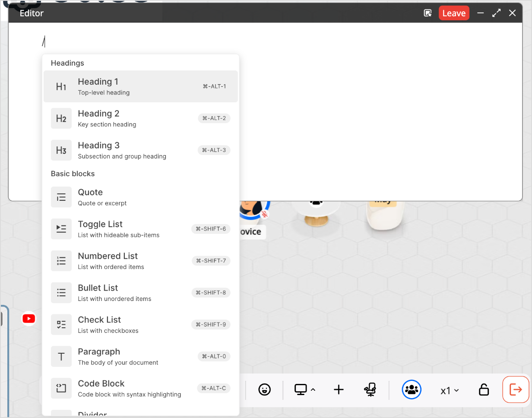Image resolution: width=532 pixels, height=418 pixels.
Task: Click the Check List icon
Action: [61, 325]
